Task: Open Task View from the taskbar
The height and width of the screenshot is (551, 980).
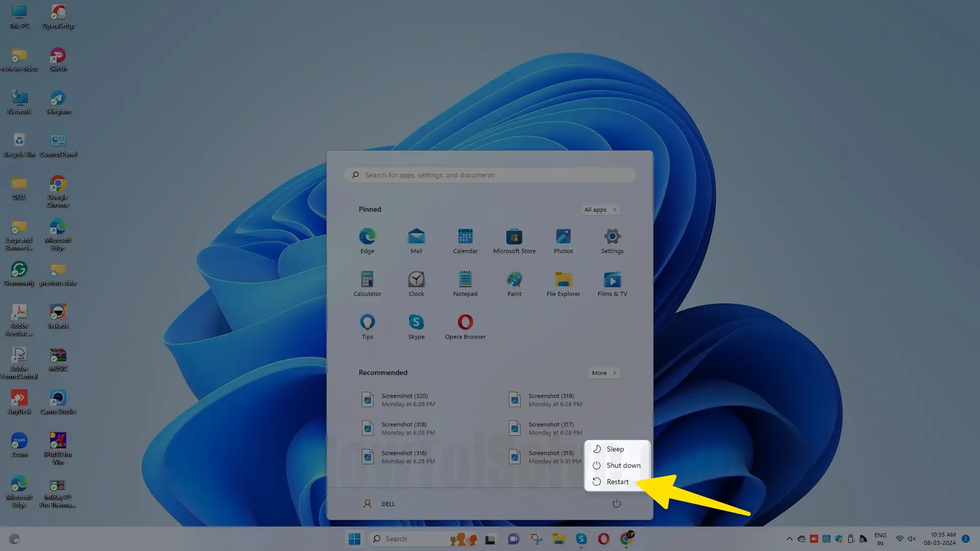Action: [x=491, y=539]
